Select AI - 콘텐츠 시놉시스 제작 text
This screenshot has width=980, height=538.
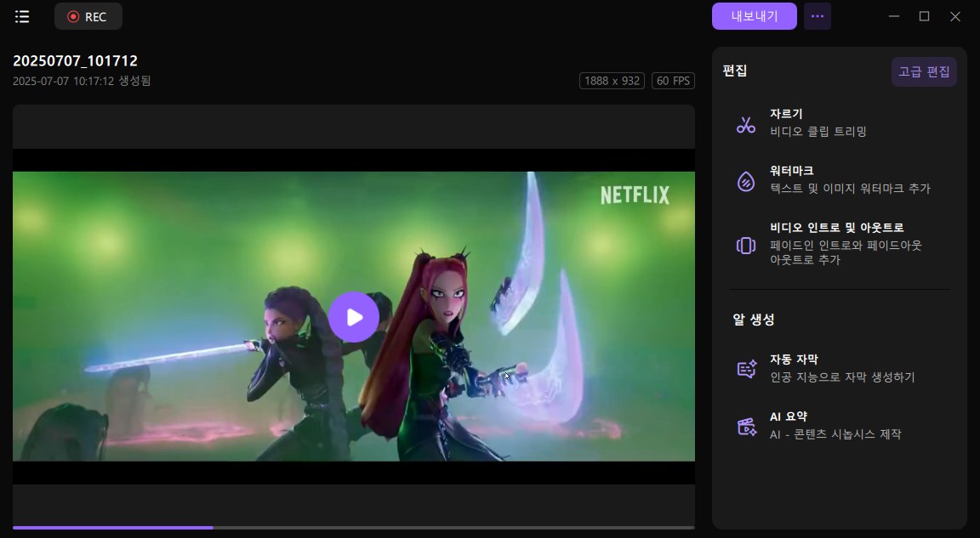pyautogui.click(x=835, y=434)
